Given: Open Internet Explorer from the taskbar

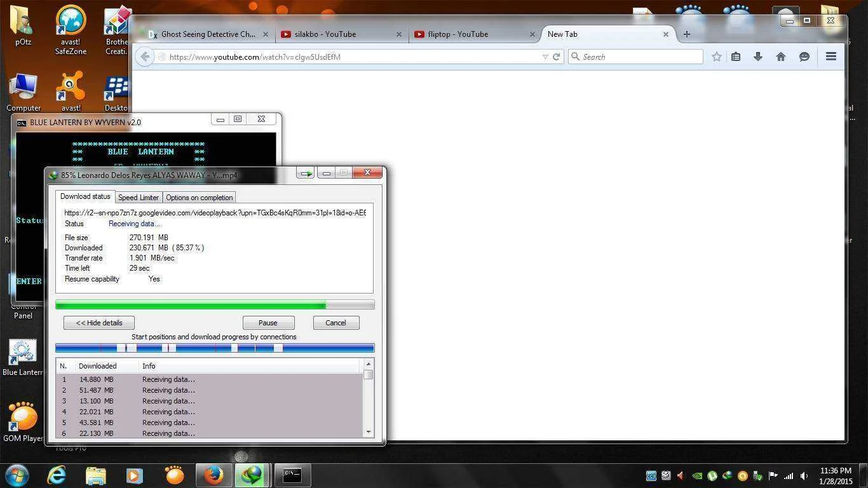Looking at the screenshot, I should click(57, 475).
